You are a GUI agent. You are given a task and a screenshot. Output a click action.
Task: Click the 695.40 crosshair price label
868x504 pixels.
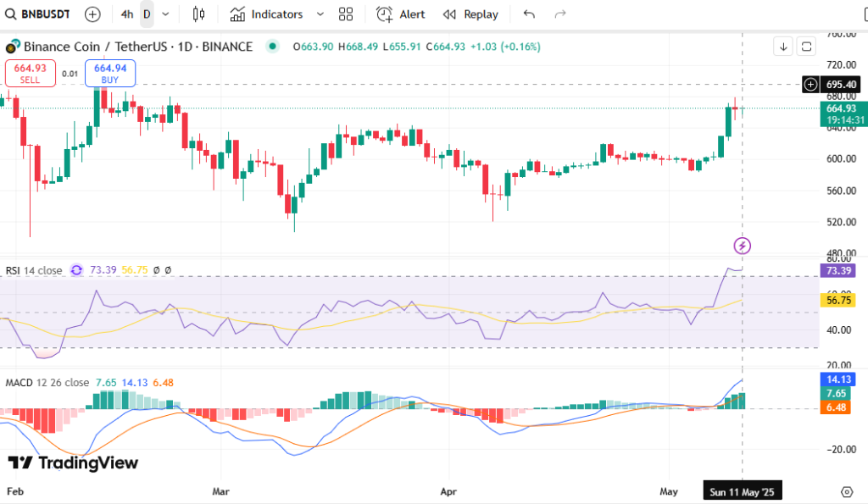(x=841, y=85)
